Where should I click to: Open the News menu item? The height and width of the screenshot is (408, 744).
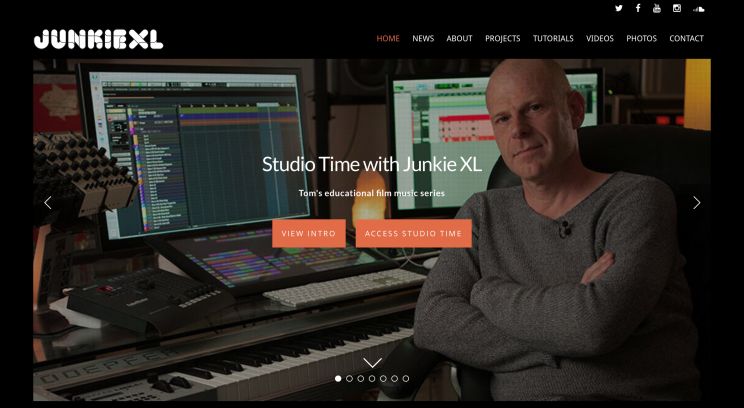(423, 38)
